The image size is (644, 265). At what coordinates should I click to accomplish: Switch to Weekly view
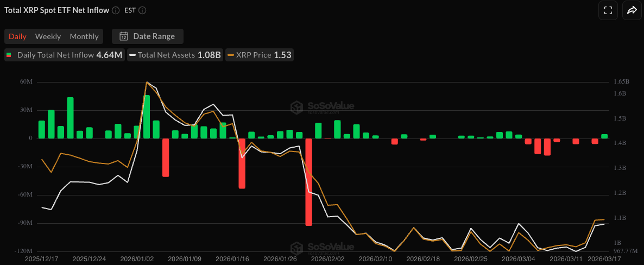(48, 36)
